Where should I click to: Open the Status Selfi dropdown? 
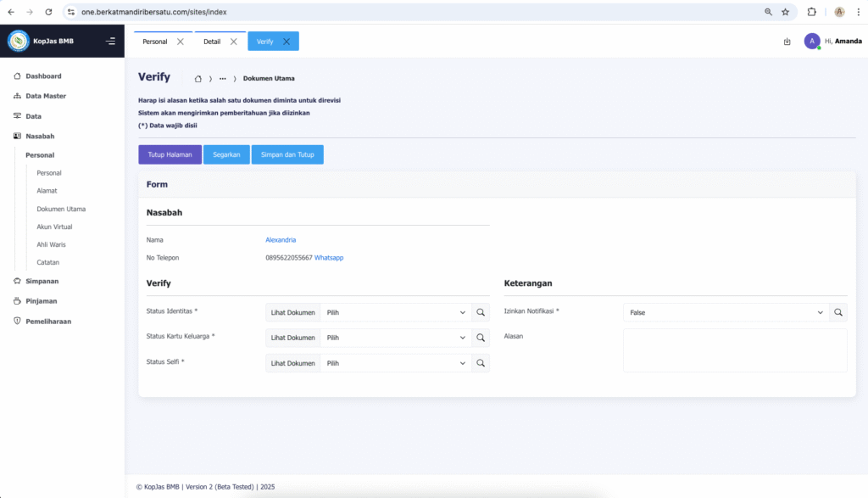pyautogui.click(x=396, y=363)
